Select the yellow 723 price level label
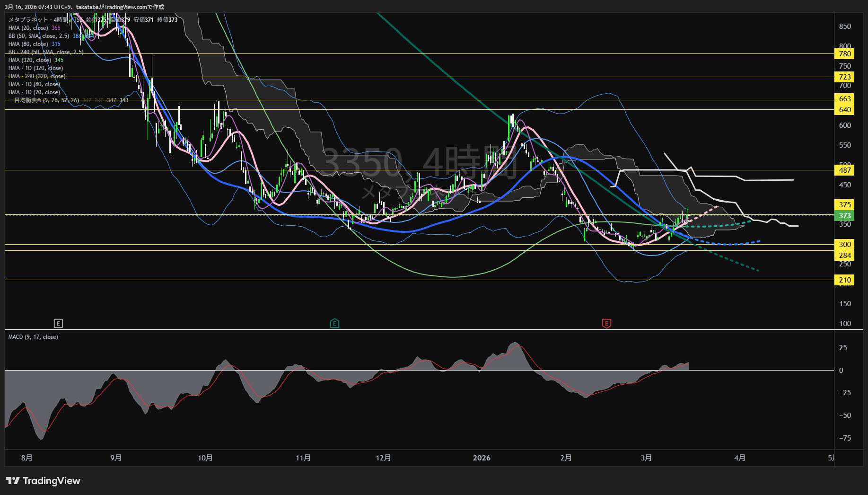This screenshot has height=495, width=868. pos(845,77)
